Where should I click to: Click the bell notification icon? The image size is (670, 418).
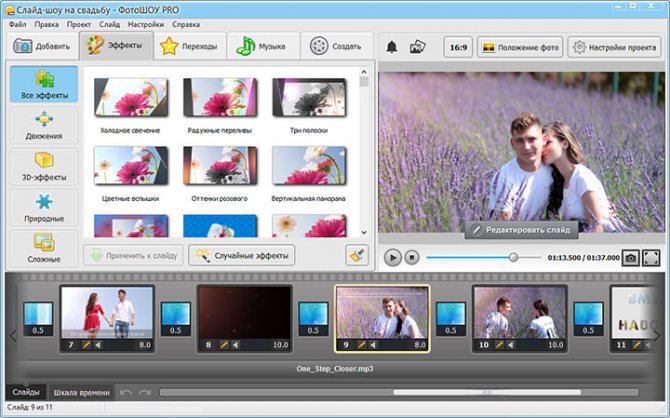tap(391, 47)
